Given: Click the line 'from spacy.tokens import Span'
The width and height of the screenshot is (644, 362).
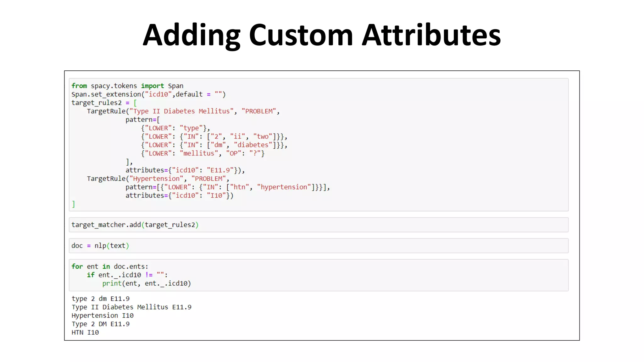Looking at the screenshot, I should (127, 86).
